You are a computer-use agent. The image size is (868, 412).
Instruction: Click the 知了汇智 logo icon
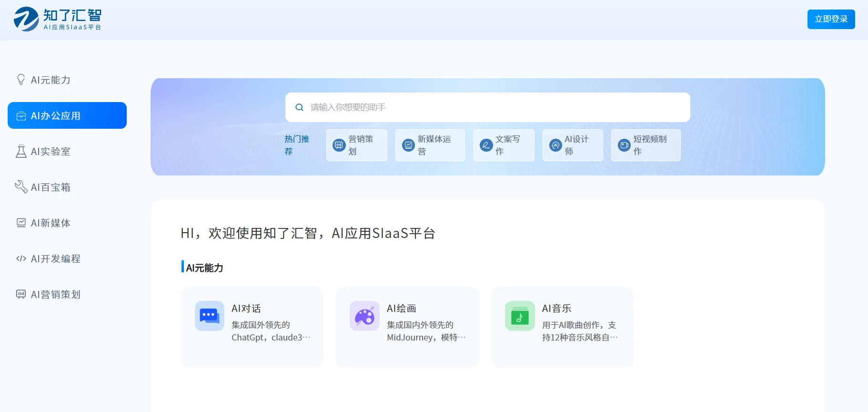pyautogui.click(x=26, y=19)
